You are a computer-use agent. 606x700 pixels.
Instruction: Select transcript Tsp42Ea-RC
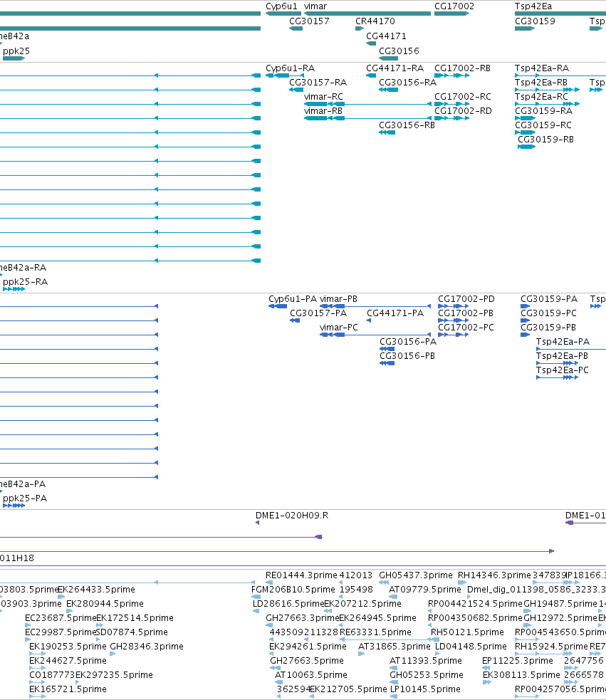pos(541,97)
